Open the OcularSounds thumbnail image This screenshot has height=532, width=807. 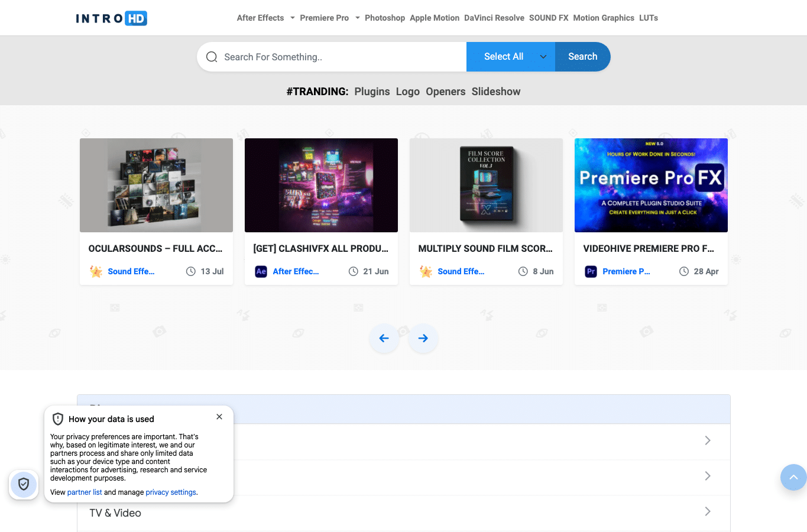156,185
